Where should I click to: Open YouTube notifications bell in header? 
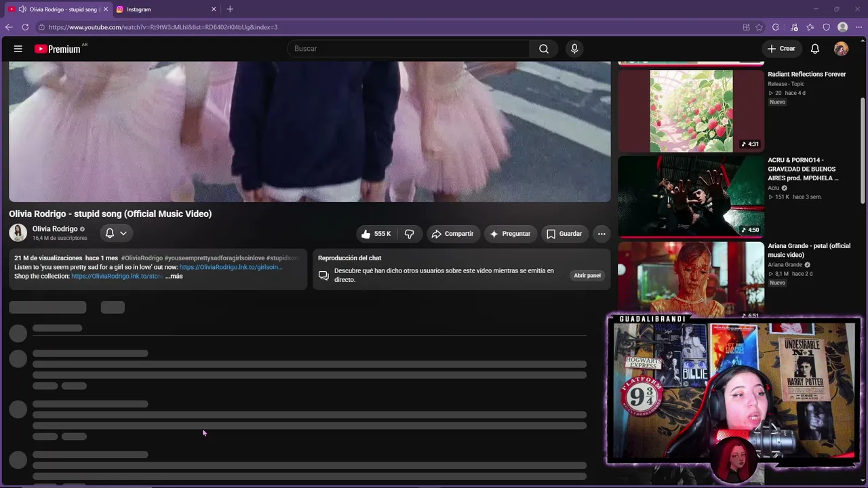pos(815,49)
